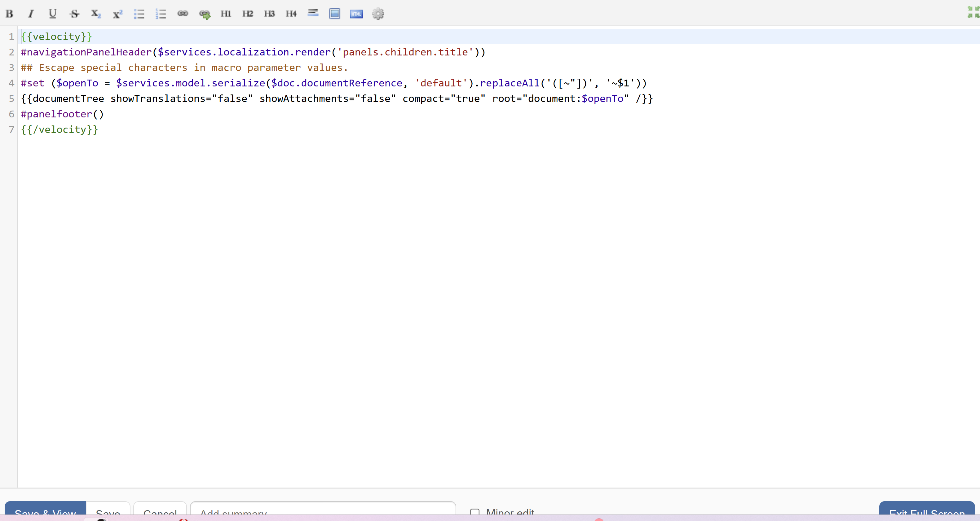Click the italic formatting icon
Screen dimensions: 980x521
click(x=31, y=14)
